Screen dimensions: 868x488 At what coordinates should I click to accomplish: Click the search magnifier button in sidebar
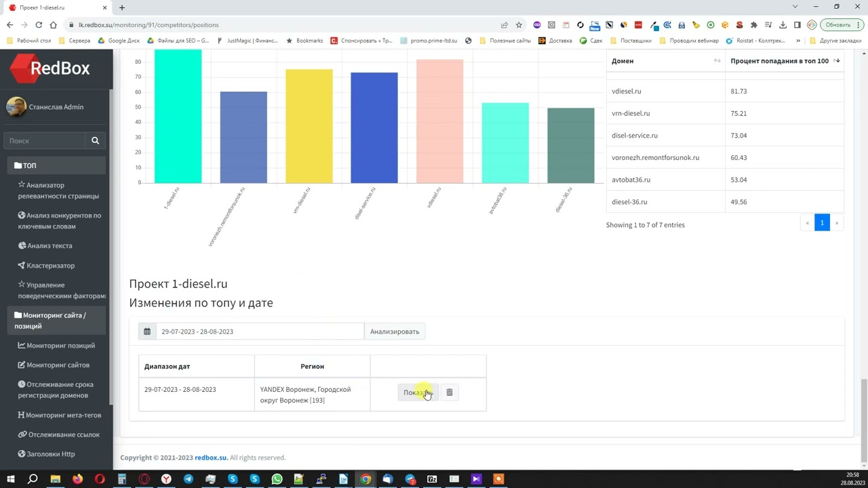95,140
